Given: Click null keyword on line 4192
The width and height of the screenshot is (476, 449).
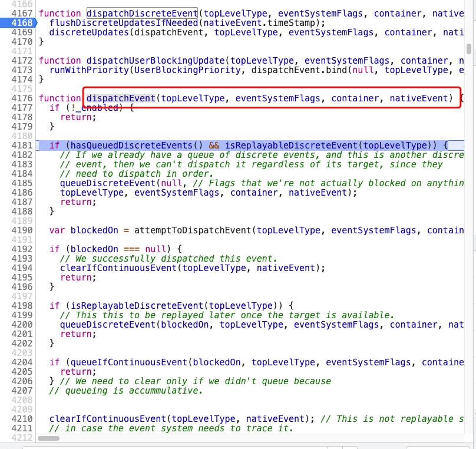Looking at the screenshot, I should (156, 249).
